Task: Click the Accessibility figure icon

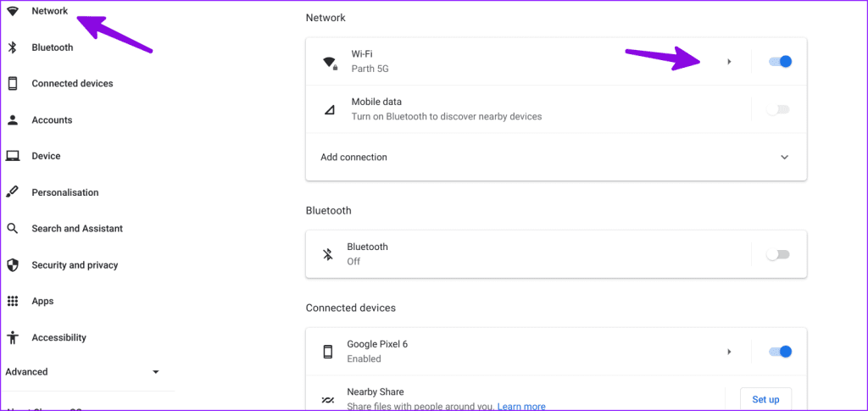Action: pyautogui.click(x=13, y=337)
